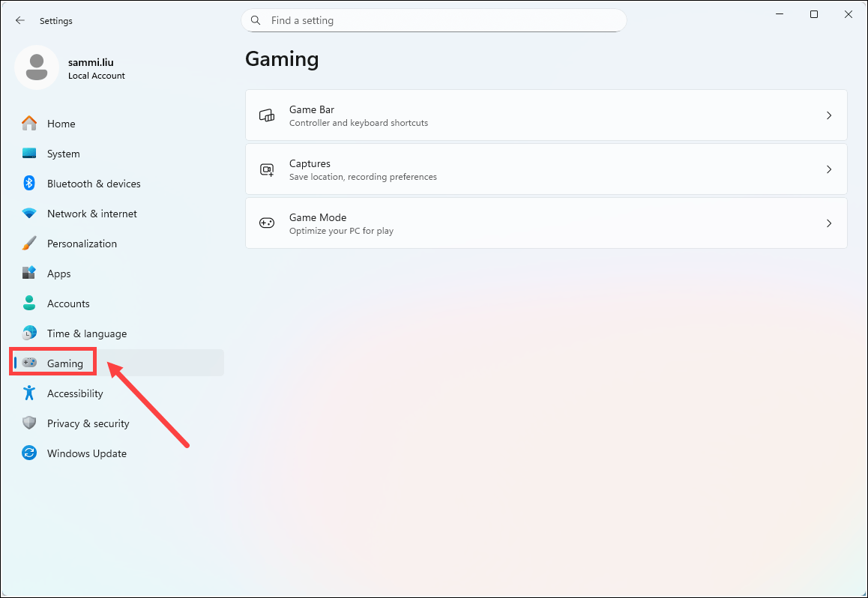Open Captures save location preferences
The image size is (868, 598).
[x=546, y=169]
